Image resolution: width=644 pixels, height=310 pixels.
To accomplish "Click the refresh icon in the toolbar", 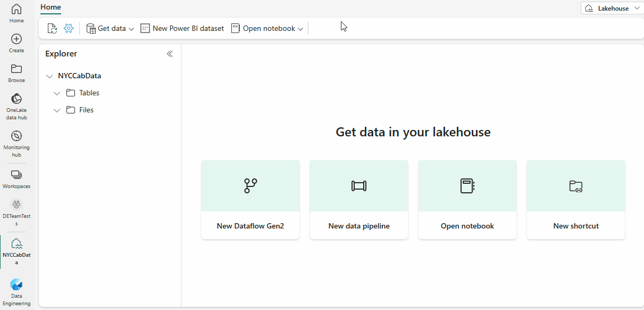I will [52, 28].
